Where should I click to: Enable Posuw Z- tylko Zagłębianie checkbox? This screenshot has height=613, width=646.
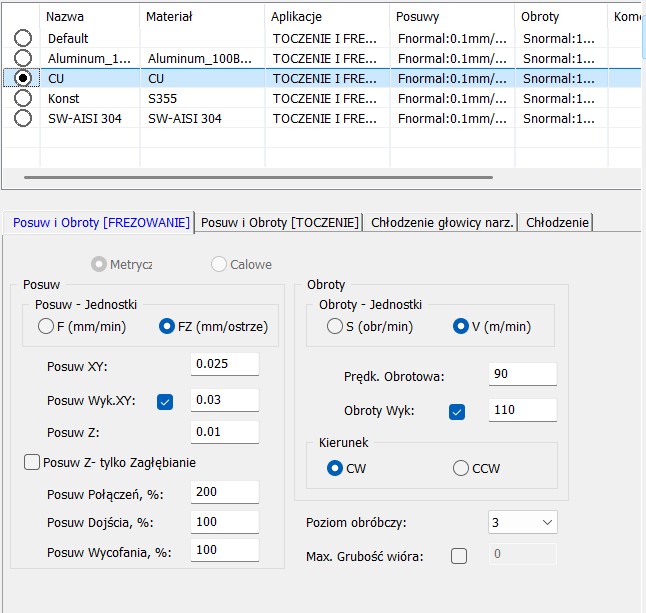[32, 462]
